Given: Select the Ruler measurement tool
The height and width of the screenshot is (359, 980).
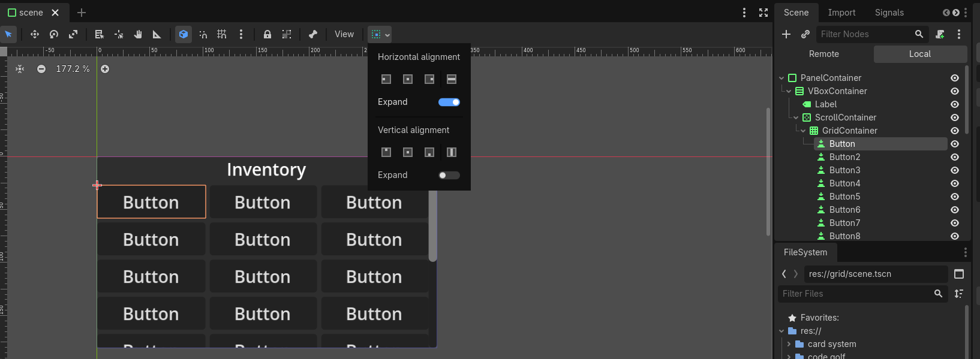Looking at the screenshot, I should tap(157, 34).
